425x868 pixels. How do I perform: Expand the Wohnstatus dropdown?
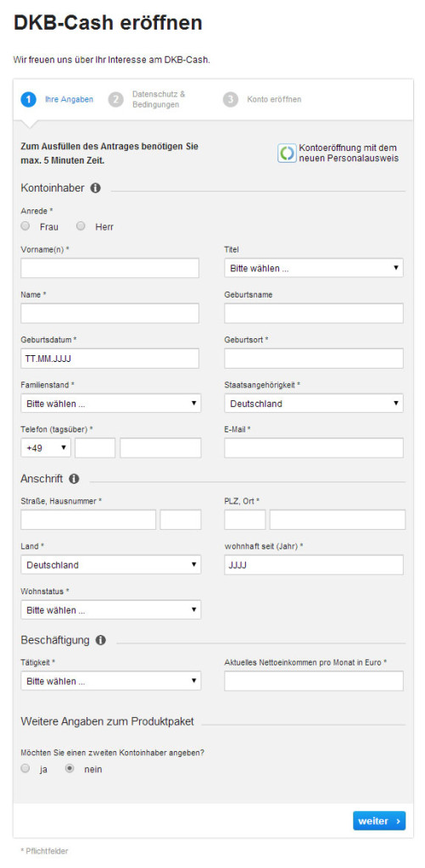111,609
